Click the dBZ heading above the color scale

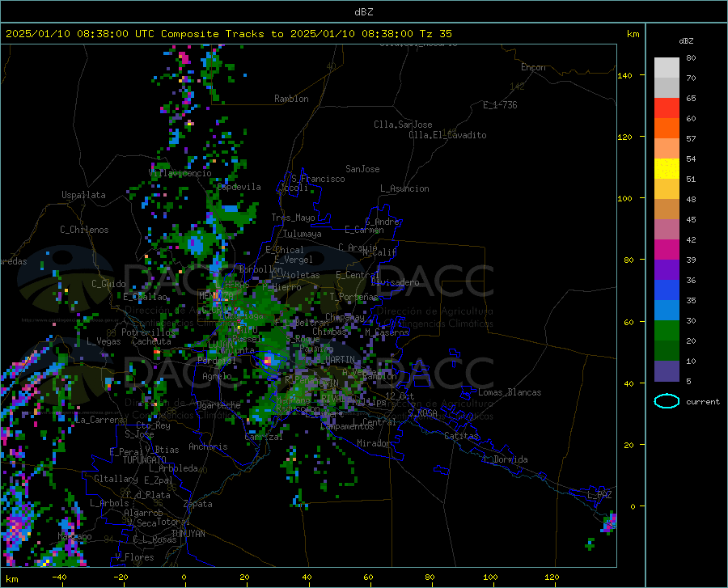coord(686,40)
